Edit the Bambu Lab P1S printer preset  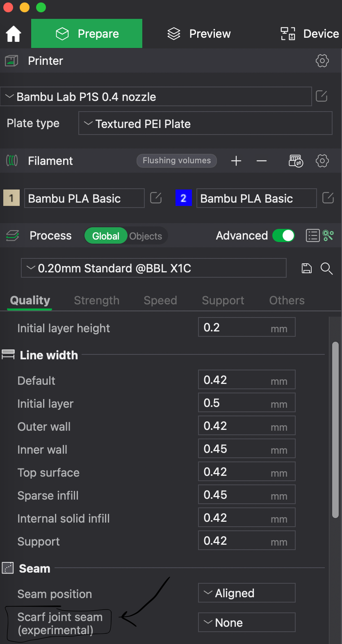(322, 96)
